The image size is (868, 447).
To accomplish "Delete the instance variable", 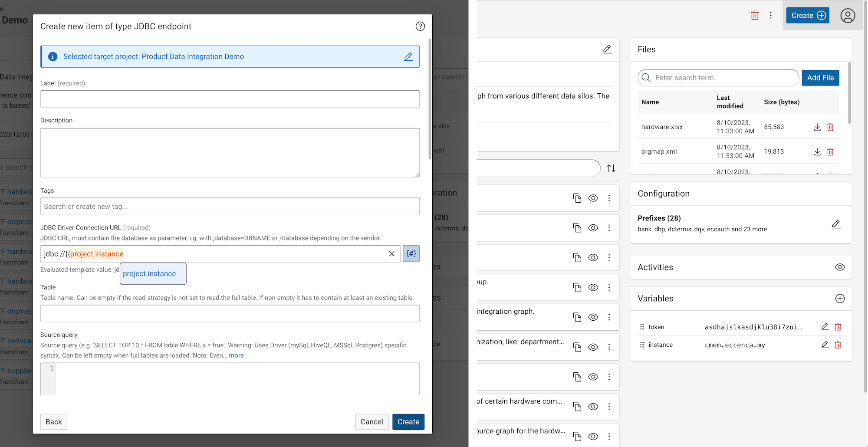I will [838, 345].
